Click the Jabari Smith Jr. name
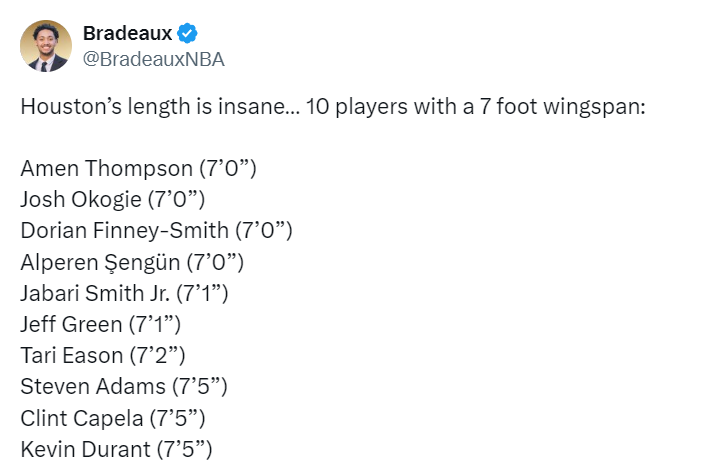The width and height of the screenshot is (718, 476). 95,294
